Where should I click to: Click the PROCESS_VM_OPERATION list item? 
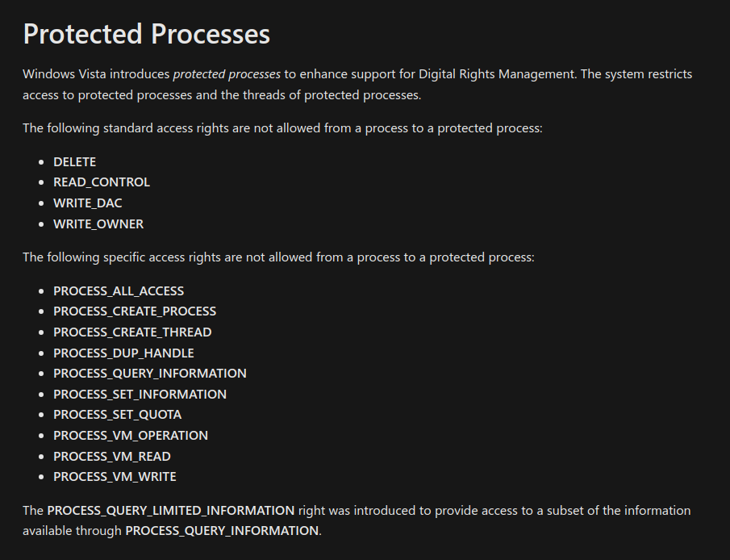(131, 436)
